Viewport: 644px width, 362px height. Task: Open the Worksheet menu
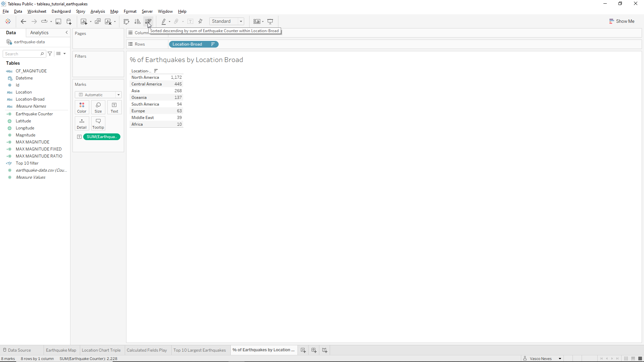click(x=37, y=11)
